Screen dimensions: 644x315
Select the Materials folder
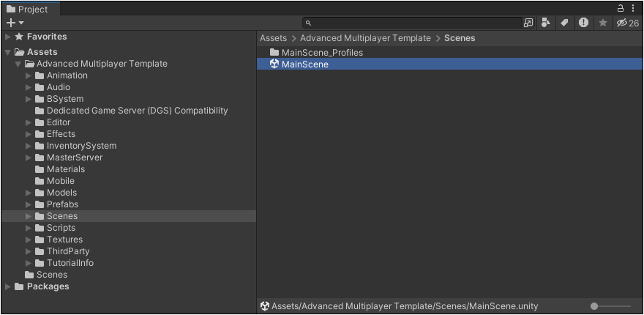129,169
